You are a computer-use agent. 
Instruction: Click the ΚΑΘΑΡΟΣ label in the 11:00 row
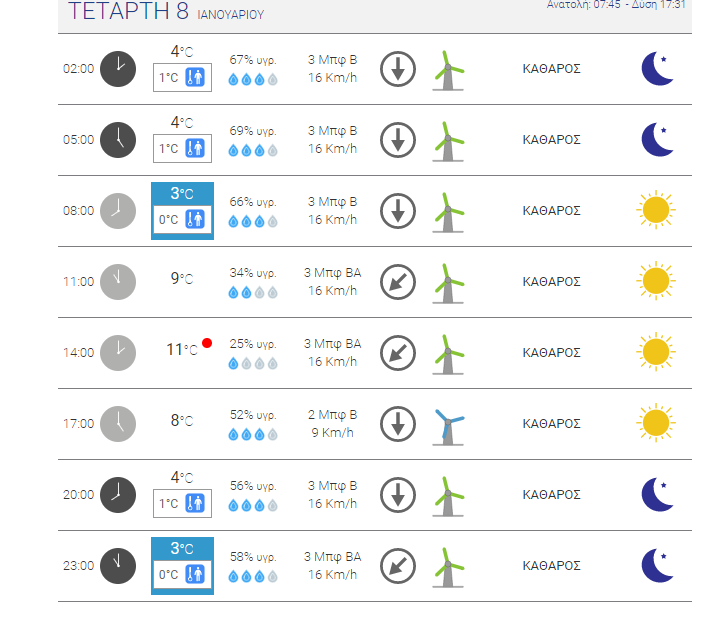(x=551, y=282)
